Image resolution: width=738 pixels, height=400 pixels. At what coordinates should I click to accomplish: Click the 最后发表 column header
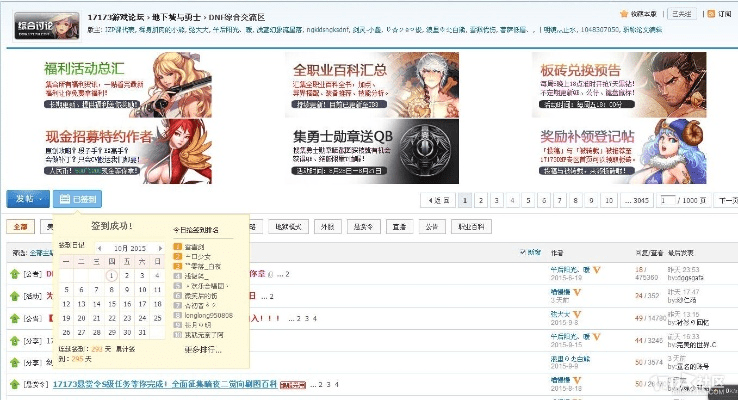681,253
